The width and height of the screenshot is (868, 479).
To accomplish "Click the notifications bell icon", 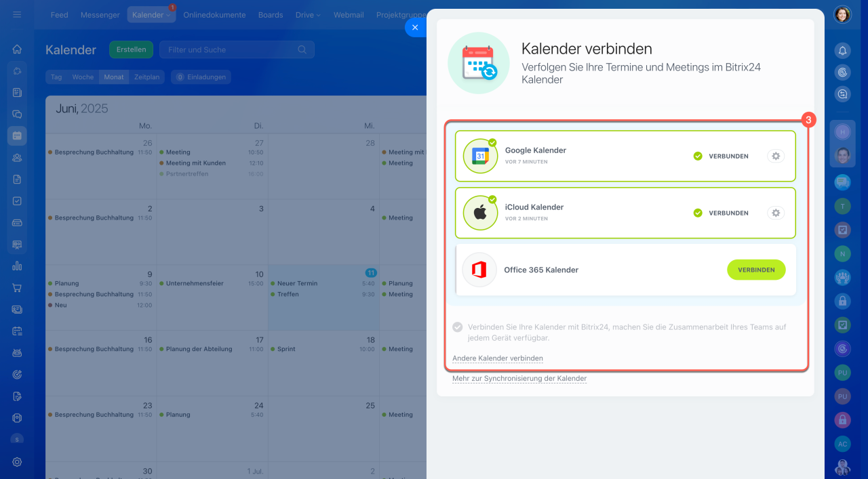I will pos(842,50).
